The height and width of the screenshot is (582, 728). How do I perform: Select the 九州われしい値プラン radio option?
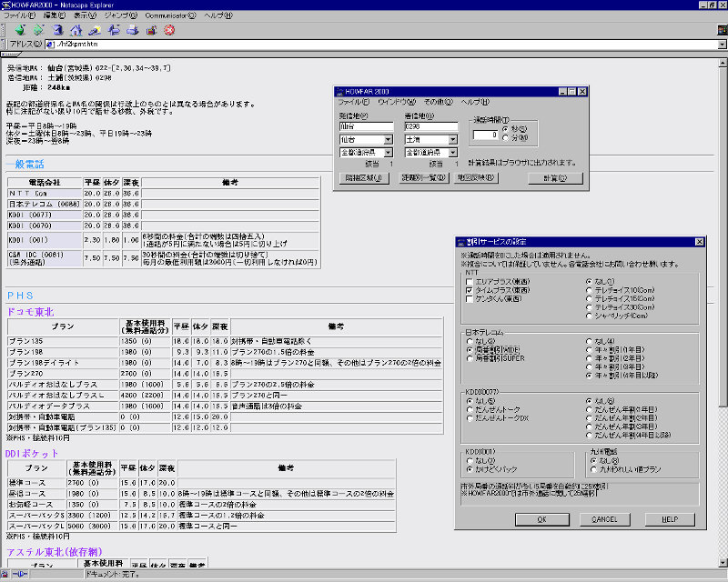point(593,469)
